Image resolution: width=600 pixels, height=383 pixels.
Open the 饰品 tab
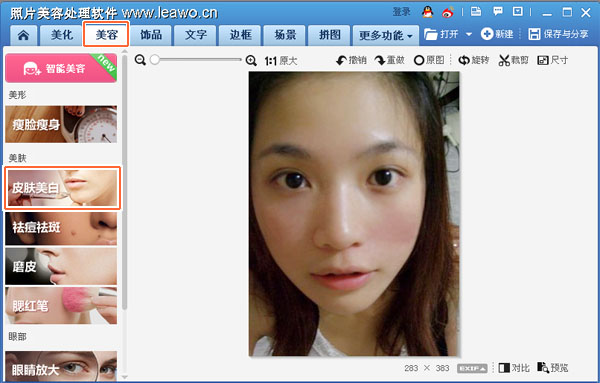tap(151, 35)
